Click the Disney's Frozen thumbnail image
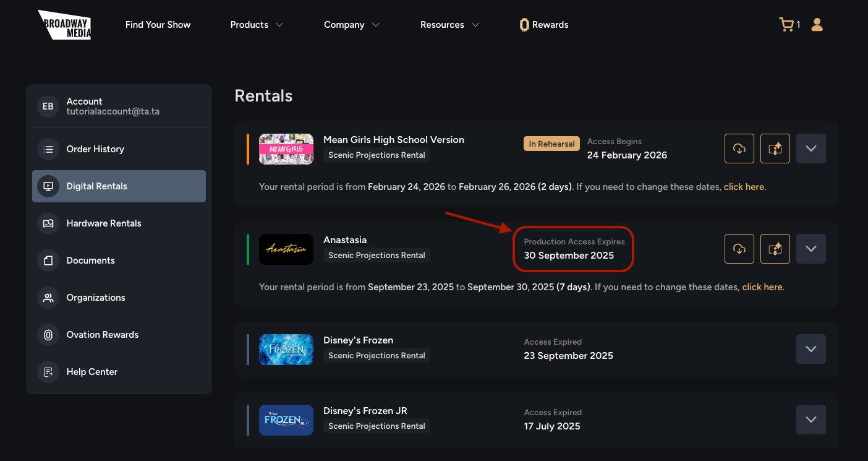 coord(286,349)
